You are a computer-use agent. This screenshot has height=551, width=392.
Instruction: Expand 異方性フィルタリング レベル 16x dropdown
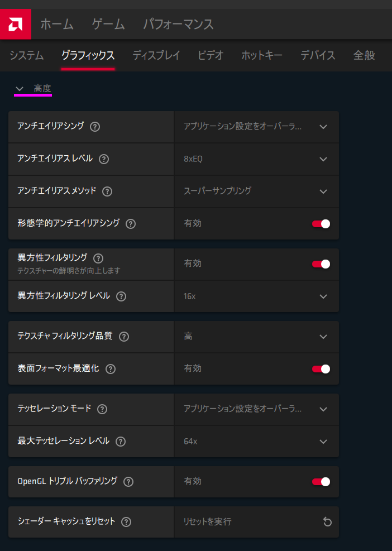point(256,296)
